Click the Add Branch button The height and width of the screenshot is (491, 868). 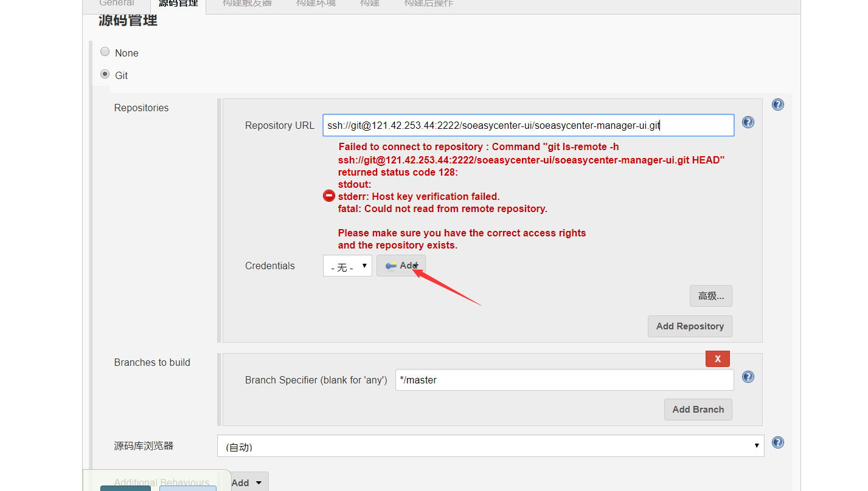coord(698,410)
